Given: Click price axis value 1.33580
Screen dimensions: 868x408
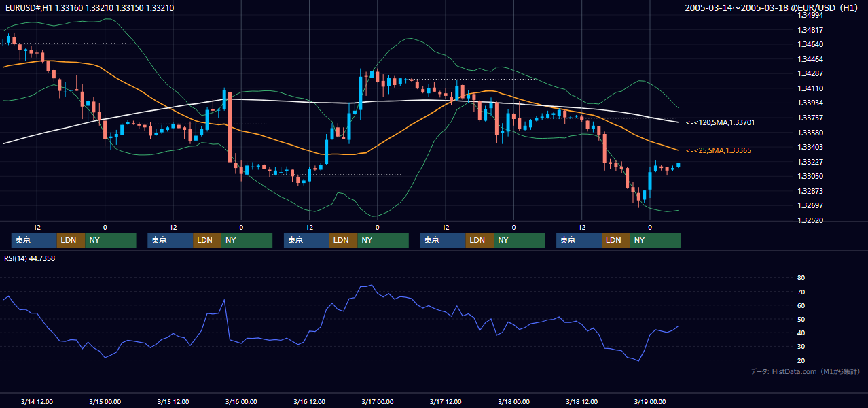Looking at the screenshot, I should point(809,132).
